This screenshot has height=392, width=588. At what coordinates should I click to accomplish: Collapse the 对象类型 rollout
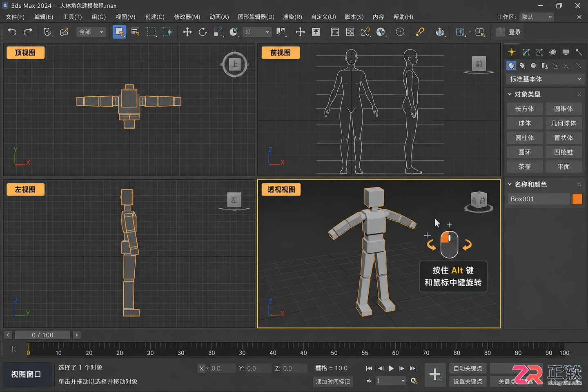tap(510, 94)
